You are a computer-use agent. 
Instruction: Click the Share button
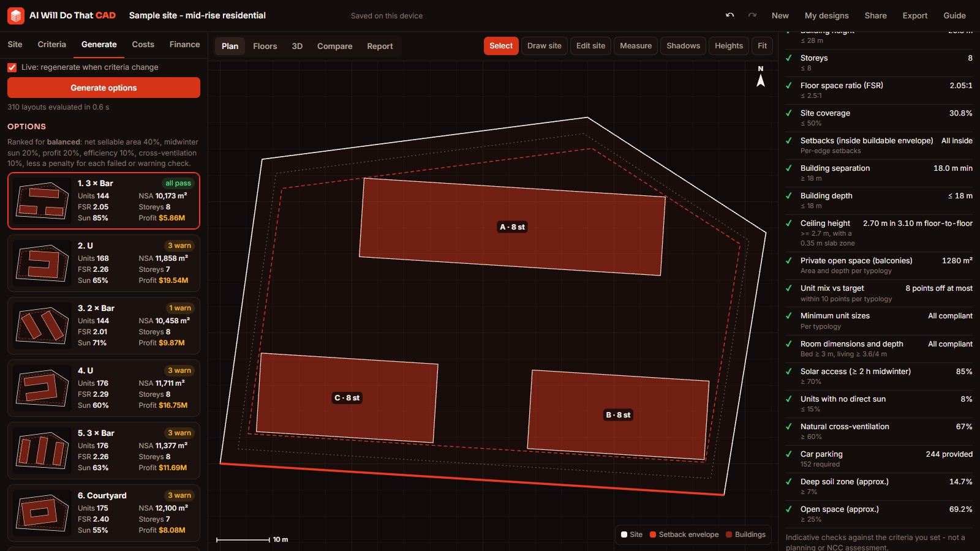(x=875, y=15)
